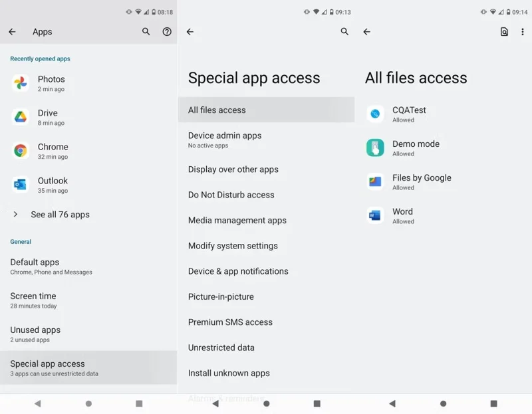Tap the back arrow on Special app access

coord(190,31)
